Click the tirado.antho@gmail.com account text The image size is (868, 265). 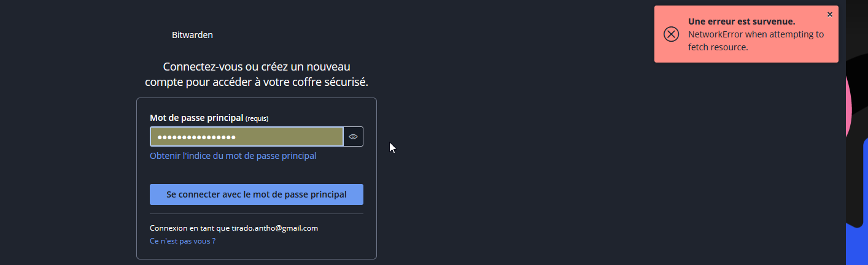click(274, 228)
